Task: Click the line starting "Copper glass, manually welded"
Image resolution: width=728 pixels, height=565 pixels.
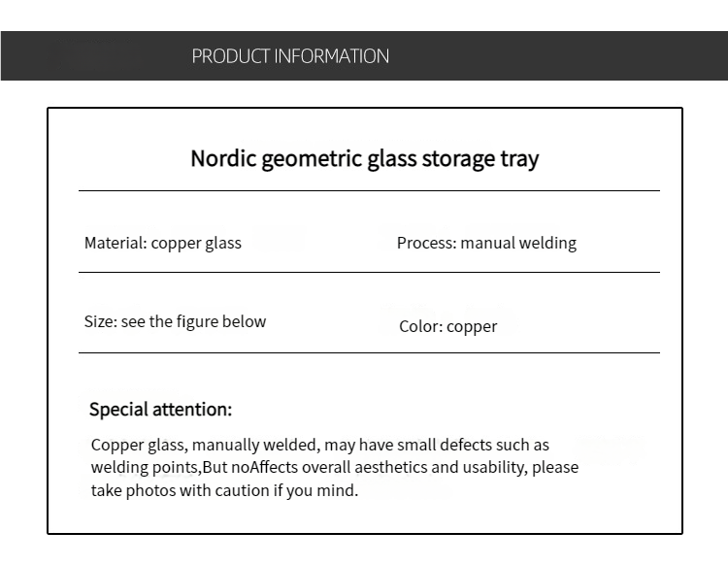Action: (320, 445)
